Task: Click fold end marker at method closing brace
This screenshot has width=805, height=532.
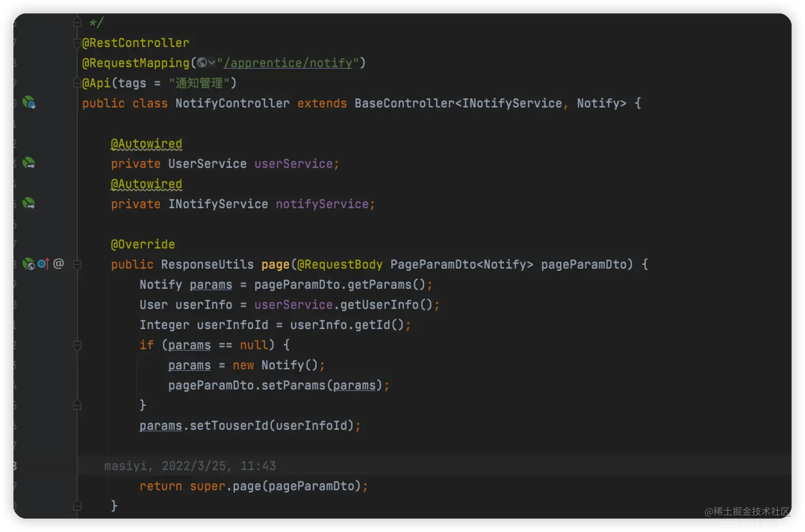Action: coord(77,506)
